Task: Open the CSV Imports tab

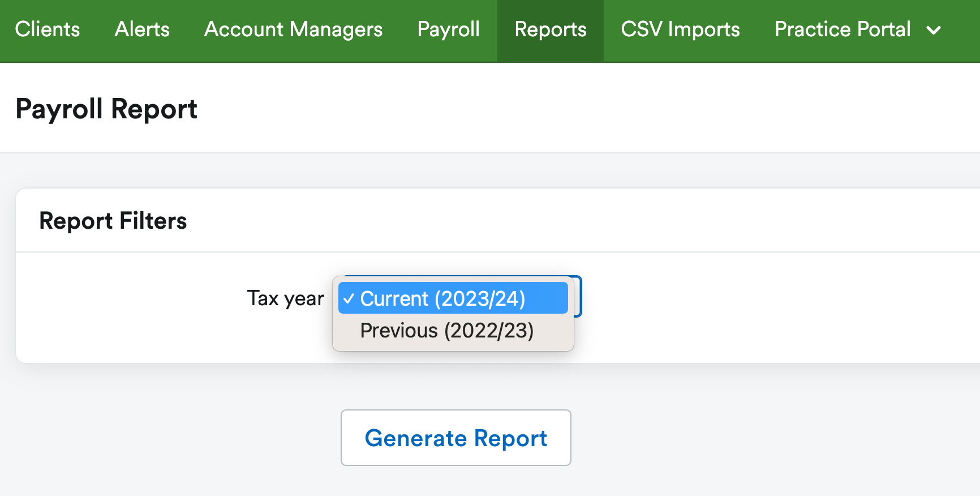Action: pos(680,29)
